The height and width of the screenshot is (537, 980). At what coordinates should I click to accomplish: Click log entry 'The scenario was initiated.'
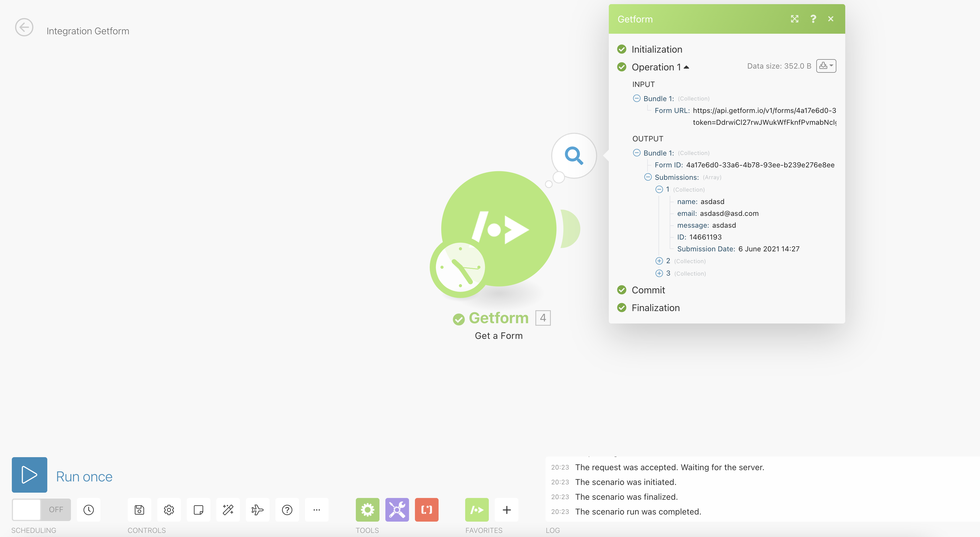[x=626, y=482]
